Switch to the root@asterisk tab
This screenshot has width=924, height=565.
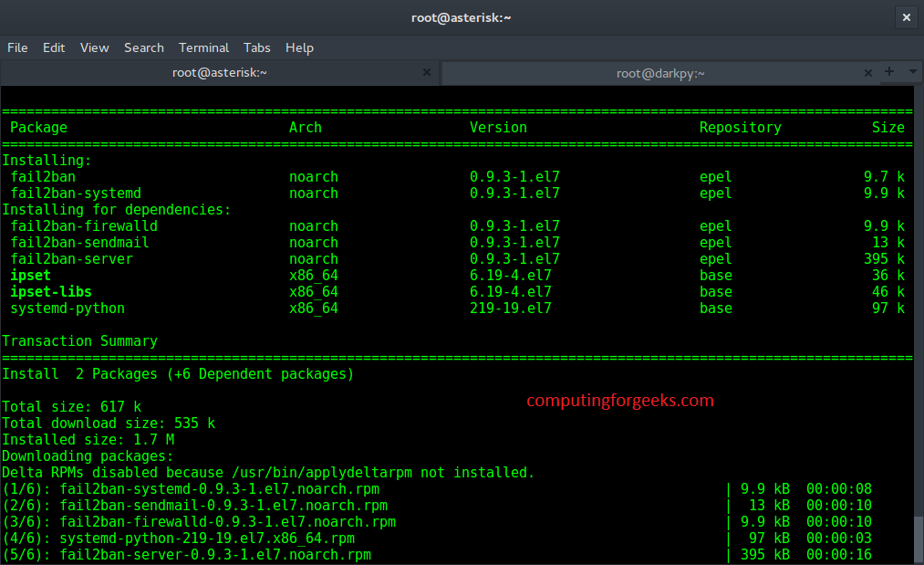[220, 72]
